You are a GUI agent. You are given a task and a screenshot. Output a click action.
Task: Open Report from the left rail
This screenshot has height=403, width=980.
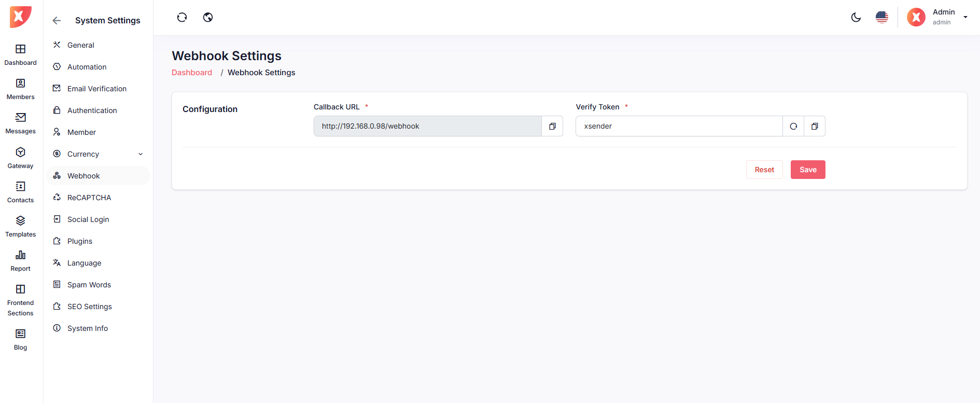point(21,260)
